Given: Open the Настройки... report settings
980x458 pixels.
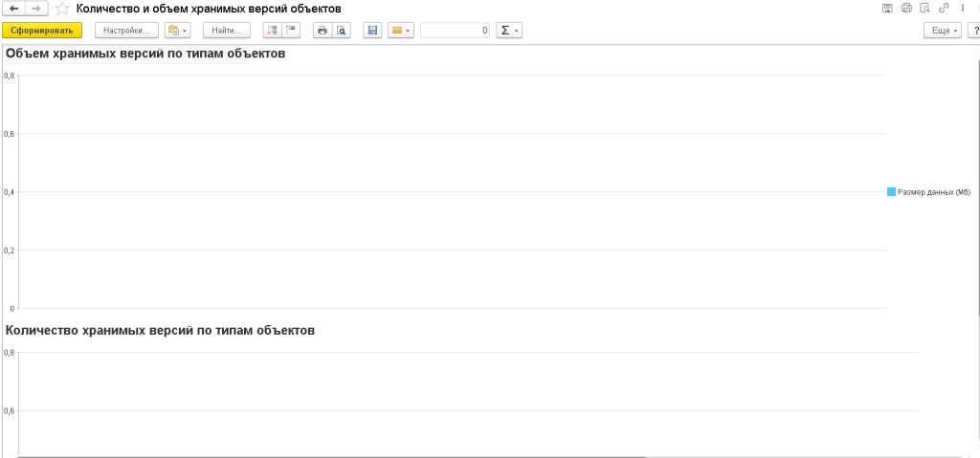Looking at the screenshot, I should tap(126, 30).
